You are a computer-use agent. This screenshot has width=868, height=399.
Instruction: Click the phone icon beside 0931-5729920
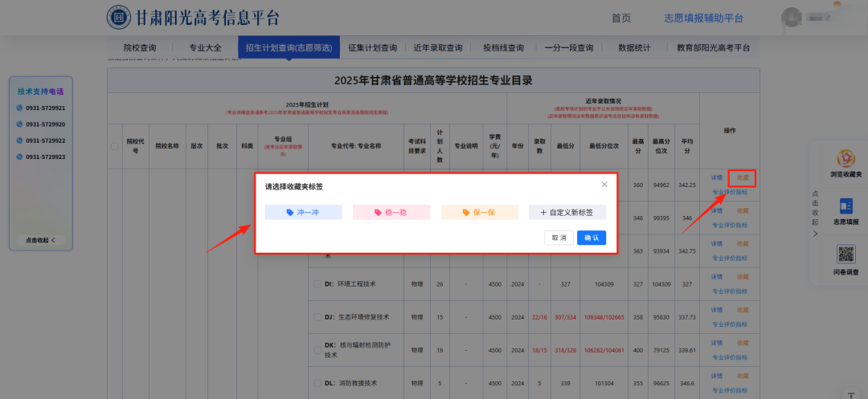click(20, 124)
